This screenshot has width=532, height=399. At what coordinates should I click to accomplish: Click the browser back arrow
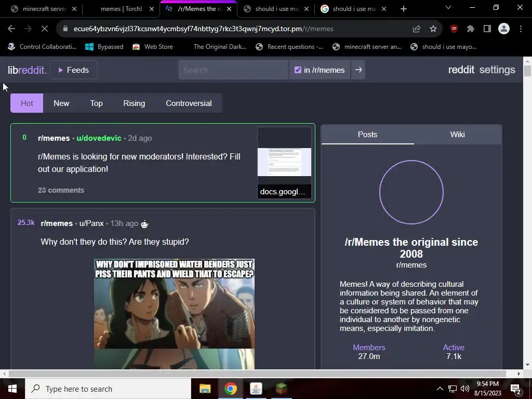11,29
